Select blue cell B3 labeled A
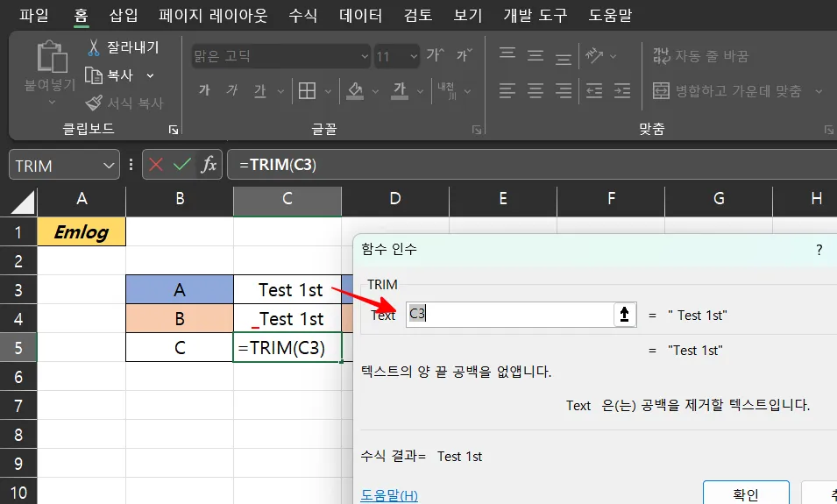 180,290
